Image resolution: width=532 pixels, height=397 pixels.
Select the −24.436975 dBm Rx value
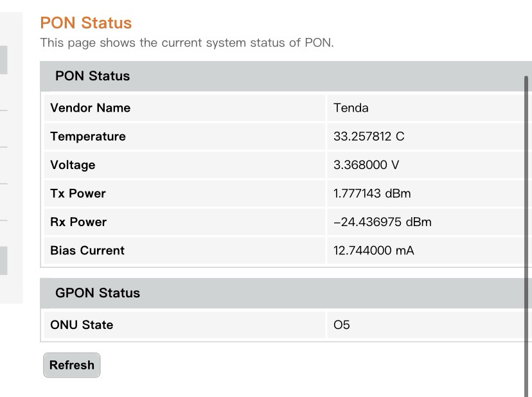pyautogui.click(x=382, y=222)
